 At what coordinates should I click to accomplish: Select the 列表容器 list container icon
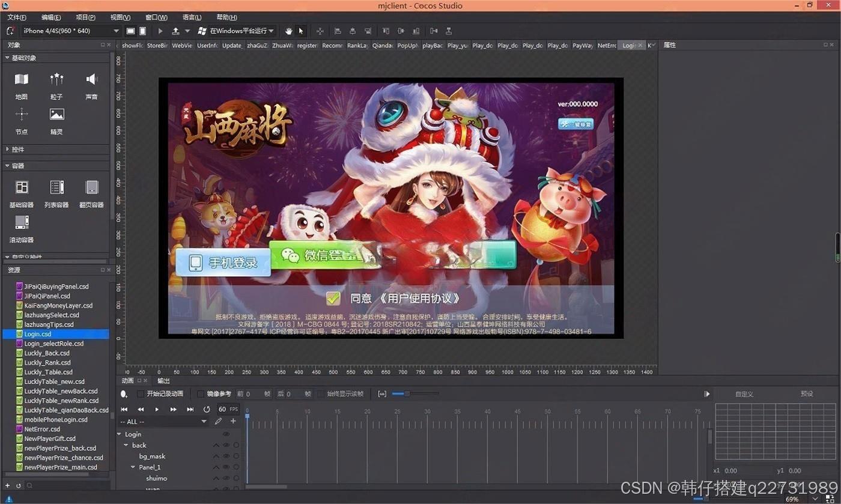pyautogui.click(x=56, y=187)
